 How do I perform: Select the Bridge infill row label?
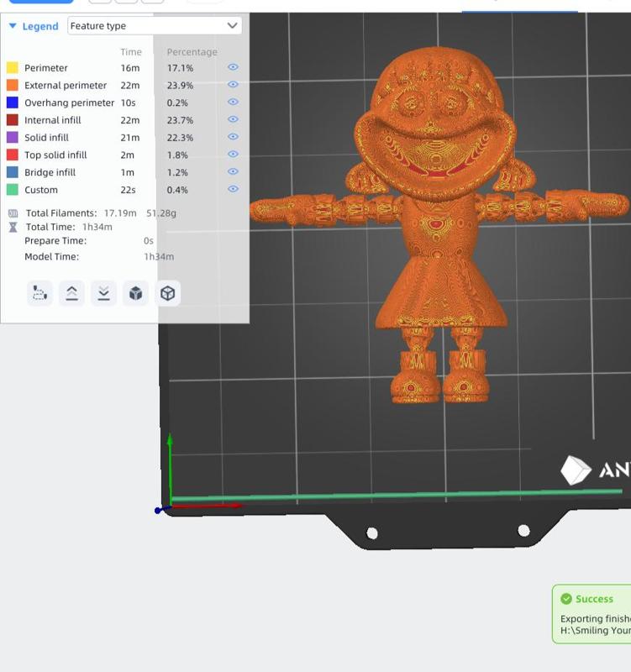click(x=50, y=172)
